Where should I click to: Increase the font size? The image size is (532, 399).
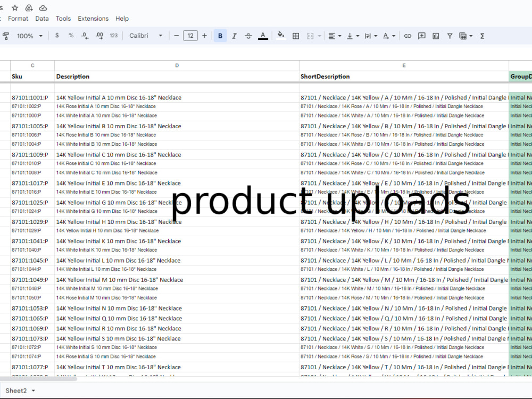click(204, 36)
